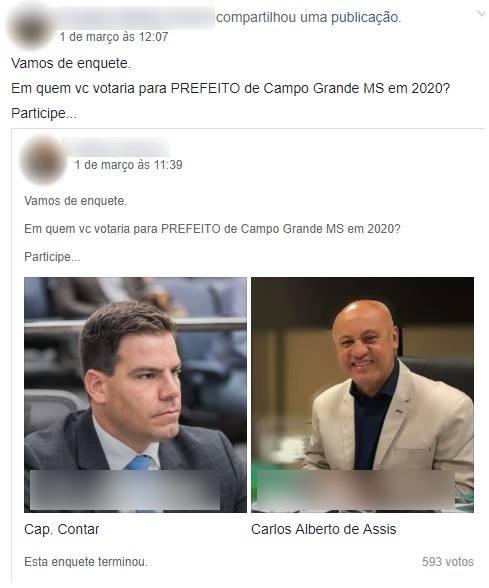The height and width of the screenshot is (588, 489).
Task: Follow the "publicação" link
Action: pyautogui.click(x=366, y=17)
